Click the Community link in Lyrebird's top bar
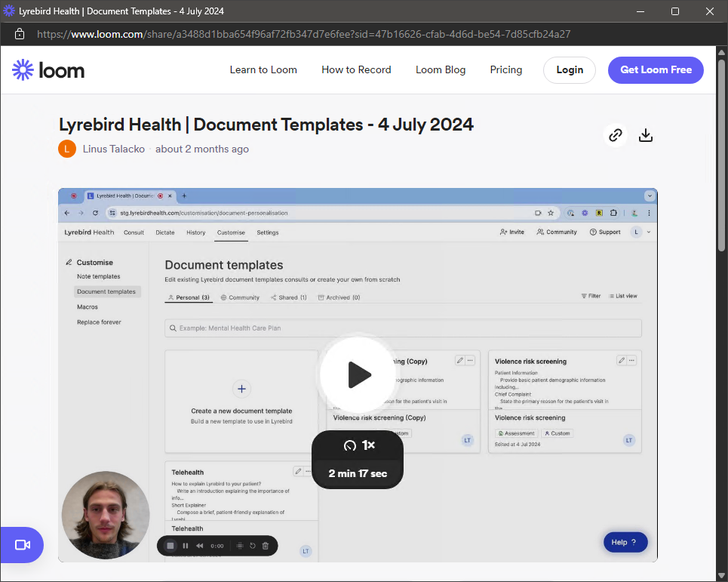This screenshot has height=582, width=728. coord(557,232)
